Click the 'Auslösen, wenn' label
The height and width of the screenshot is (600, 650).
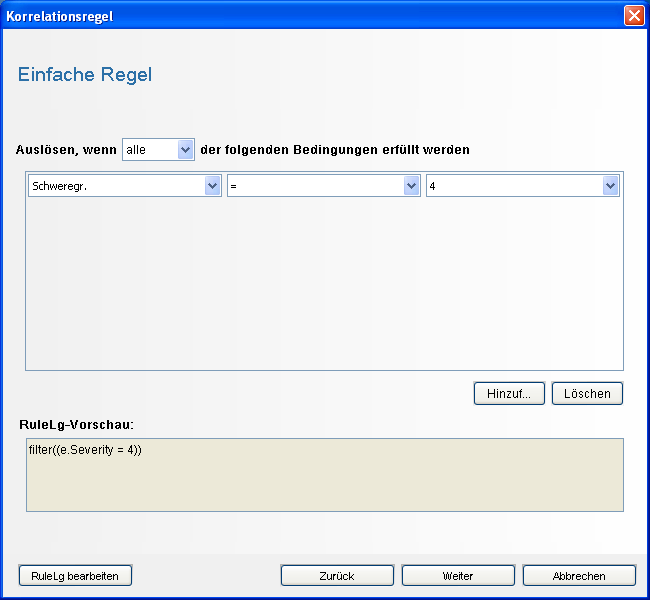66,150
